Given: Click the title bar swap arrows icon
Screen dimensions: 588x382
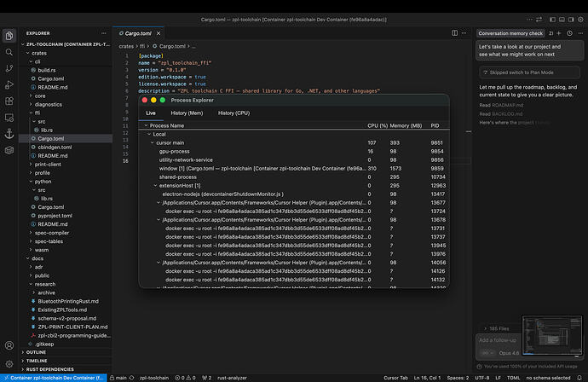Looking at the screenshot, I should (x=539, y=20).
